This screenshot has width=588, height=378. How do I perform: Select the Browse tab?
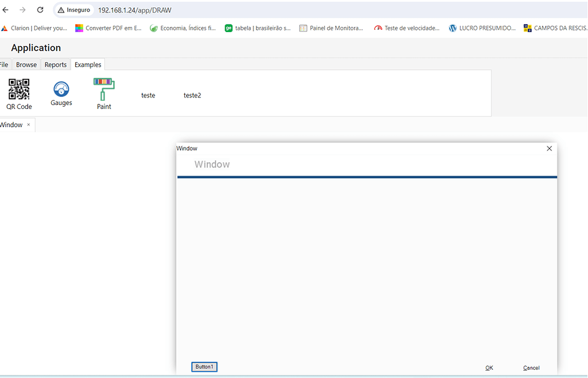26,64
